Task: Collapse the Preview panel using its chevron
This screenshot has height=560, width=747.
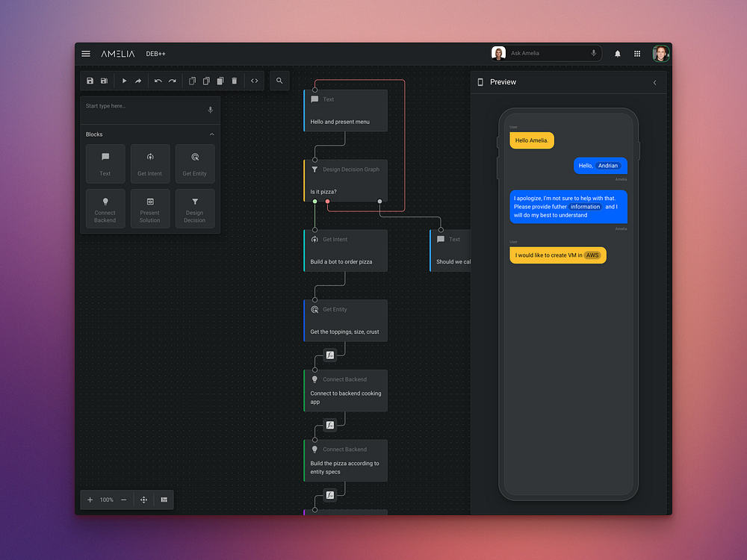Action: (x=655, y=82)
